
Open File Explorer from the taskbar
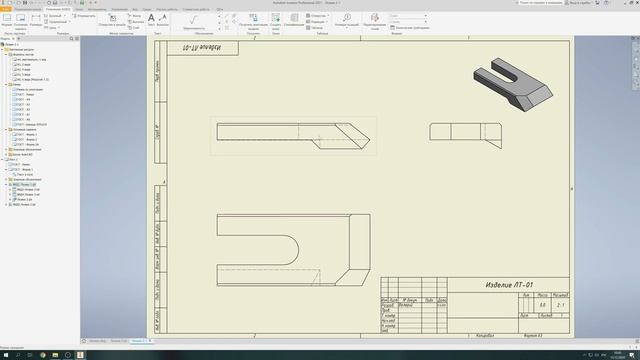pos(55,355)
